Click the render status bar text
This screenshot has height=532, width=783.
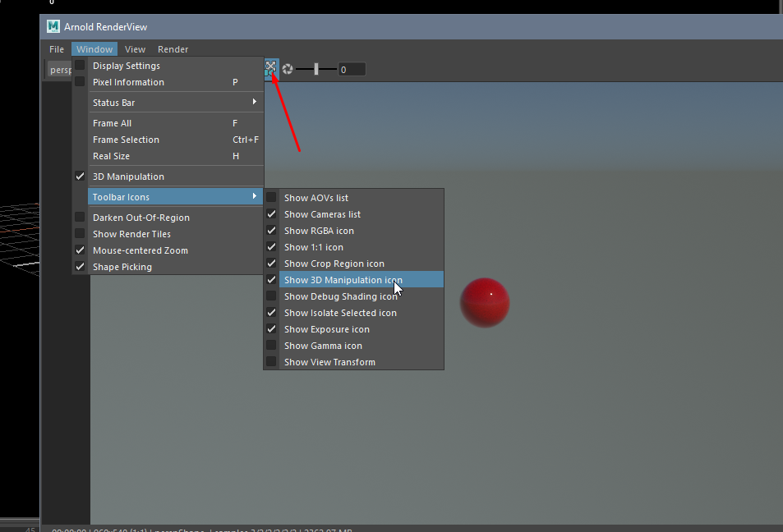(x=202, y=530)
